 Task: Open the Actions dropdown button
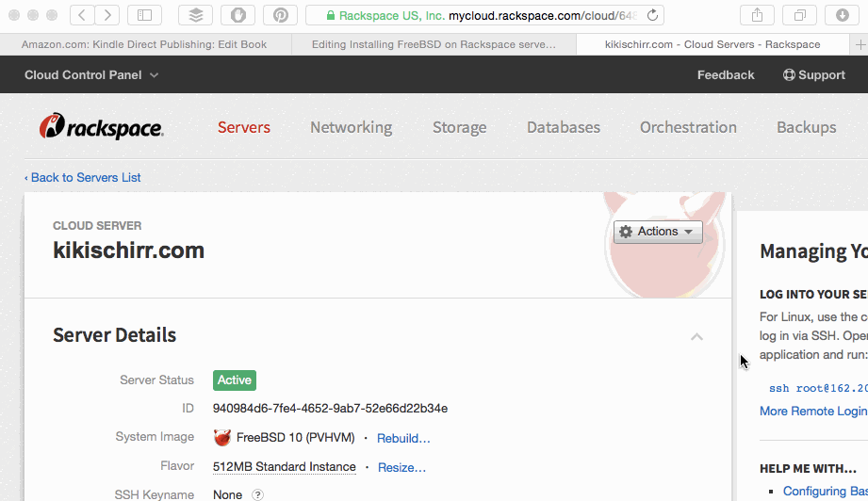click(658, 232)
